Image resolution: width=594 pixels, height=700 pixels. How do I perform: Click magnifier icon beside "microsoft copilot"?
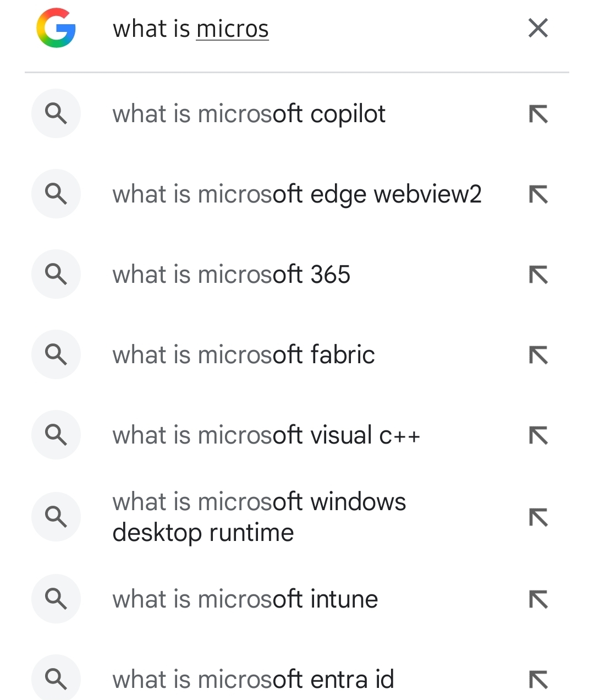coord(56,114)
